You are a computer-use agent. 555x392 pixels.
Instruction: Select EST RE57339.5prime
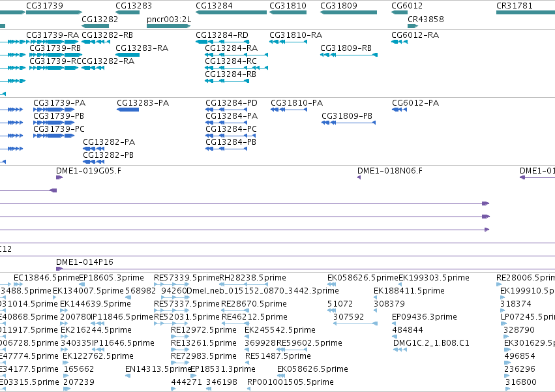[x=170, y=284]
